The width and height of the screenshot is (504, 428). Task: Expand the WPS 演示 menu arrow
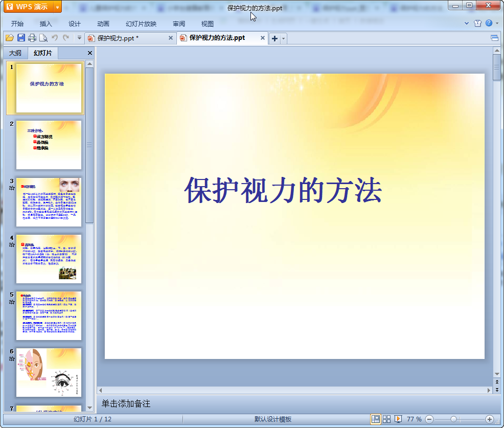click(x=57, y=7)
